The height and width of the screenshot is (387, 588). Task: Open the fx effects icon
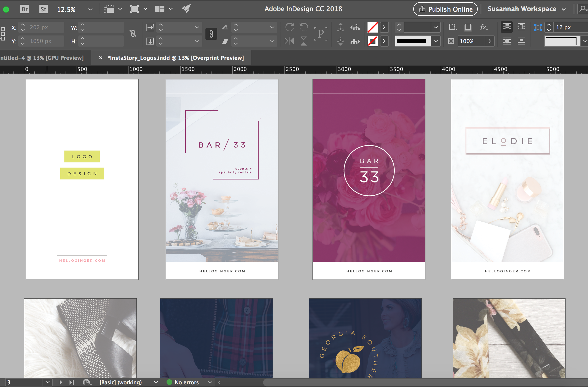(x=483, y=27)
